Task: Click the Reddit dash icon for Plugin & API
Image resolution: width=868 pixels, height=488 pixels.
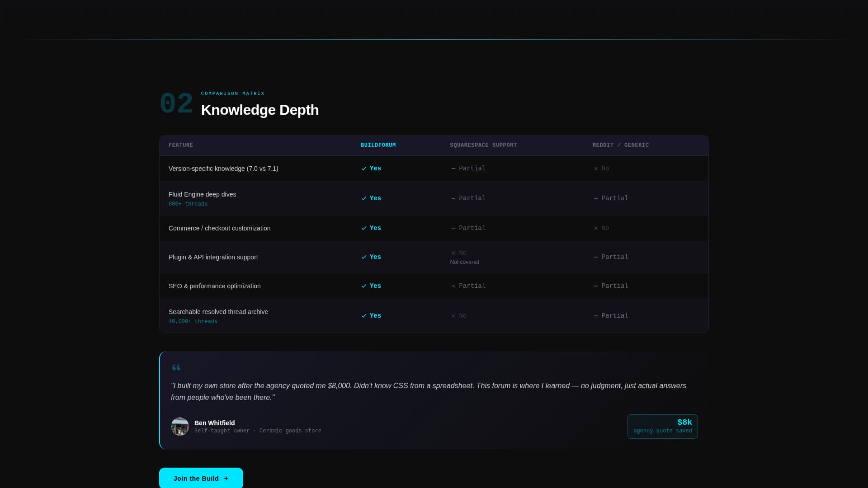Action: pyautogui.click(x=596, y=257)
